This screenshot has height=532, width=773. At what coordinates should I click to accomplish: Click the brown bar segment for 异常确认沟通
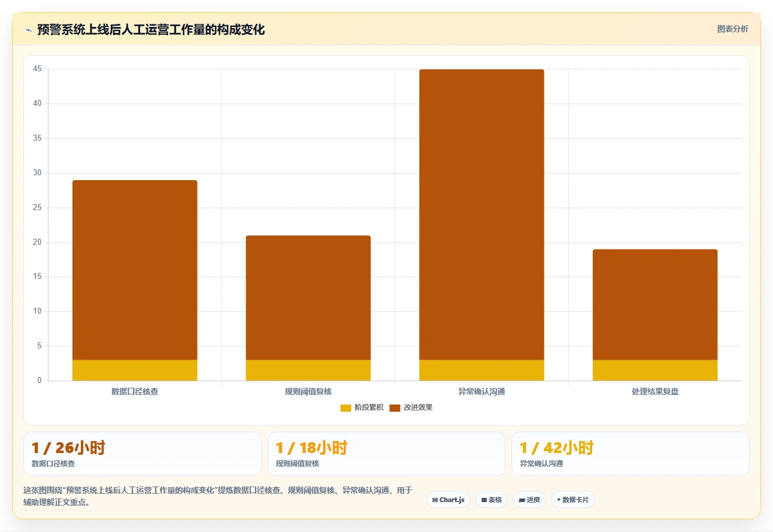click(481, 215)
